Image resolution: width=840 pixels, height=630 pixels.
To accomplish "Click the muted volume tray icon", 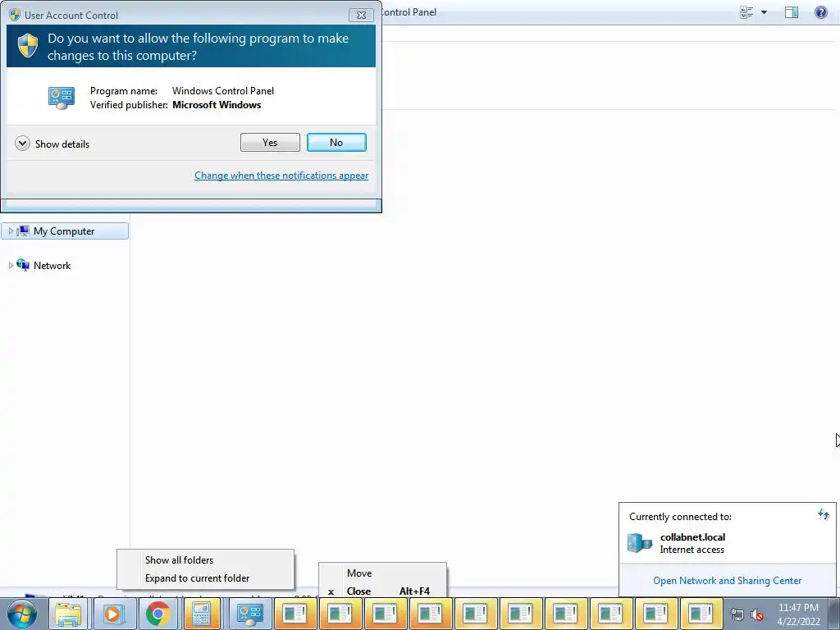I will [x=757, y=614].
